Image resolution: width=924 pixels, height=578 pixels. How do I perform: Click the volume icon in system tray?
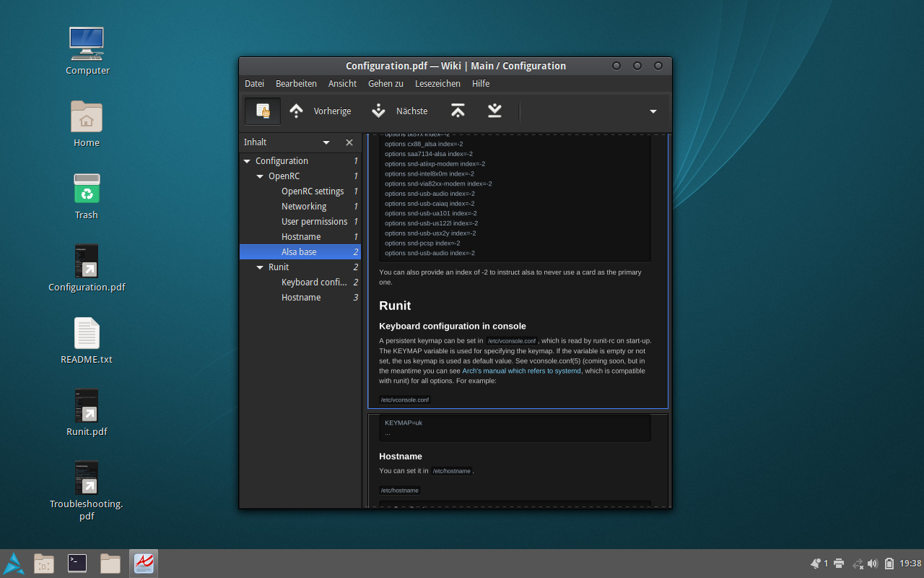(x=872, y=564)
